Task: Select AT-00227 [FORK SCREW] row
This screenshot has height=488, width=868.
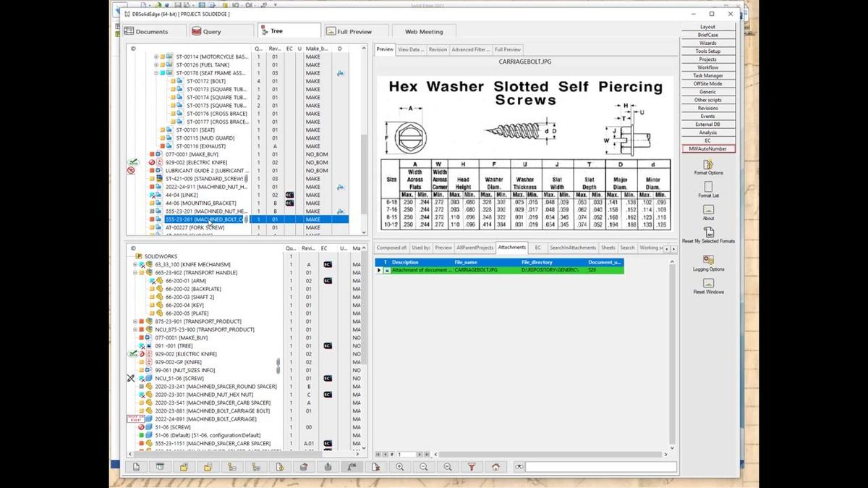Action: click(x=195, y=227)
